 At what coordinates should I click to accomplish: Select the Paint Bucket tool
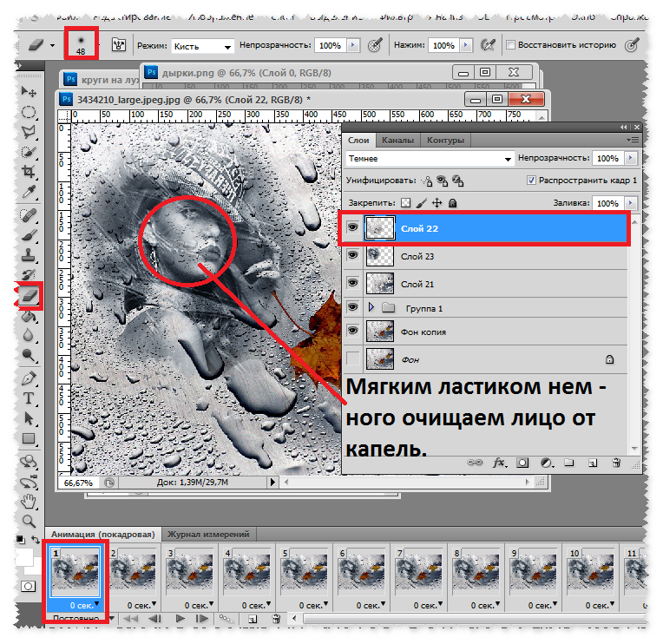coord(29,315)
